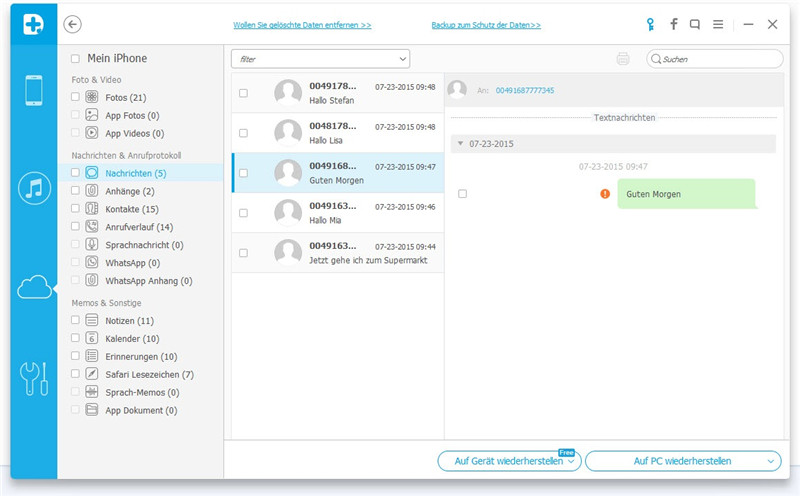
Task: Select WhatsApp Anhang (0) category
Action: click(149, 281)
